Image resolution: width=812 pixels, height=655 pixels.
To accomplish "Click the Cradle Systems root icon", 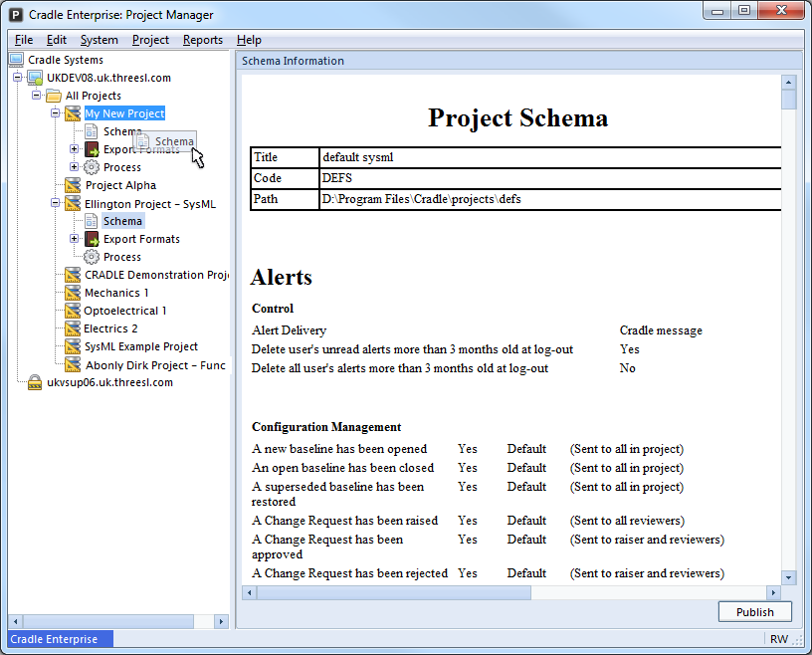I will 15,60.
